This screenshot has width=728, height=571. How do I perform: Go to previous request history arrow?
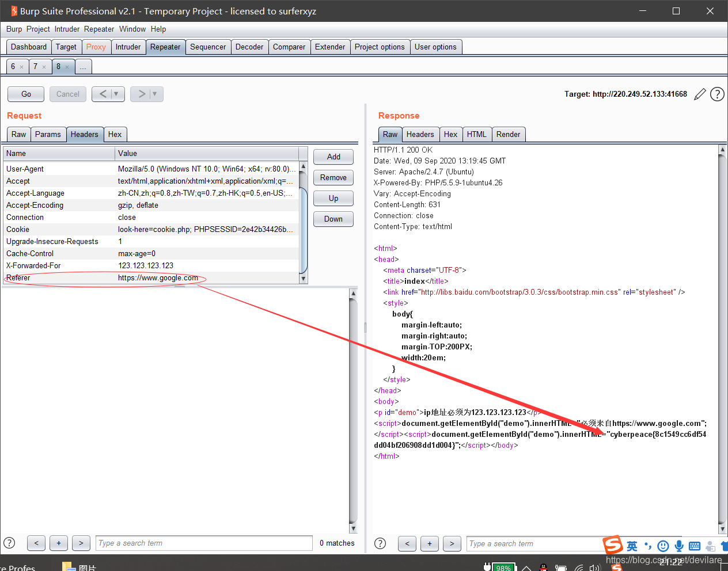pyautogui.click(x=103, y=94)
